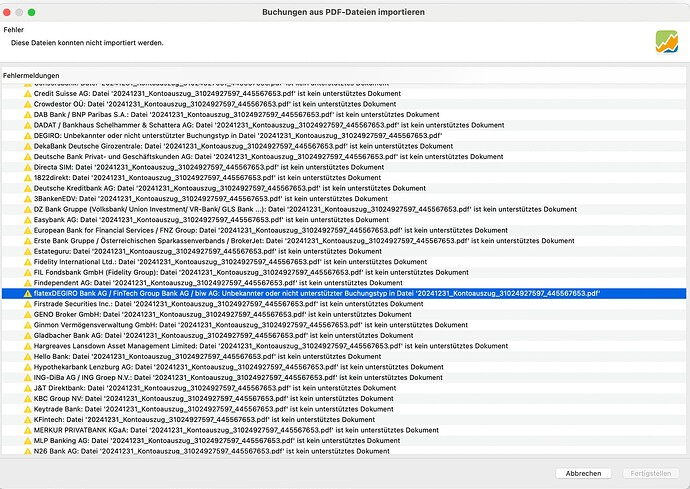Click warning icon beside Gladbacher Bank AG row
This screenshot has height=489, width=690.
coord(28,336)
